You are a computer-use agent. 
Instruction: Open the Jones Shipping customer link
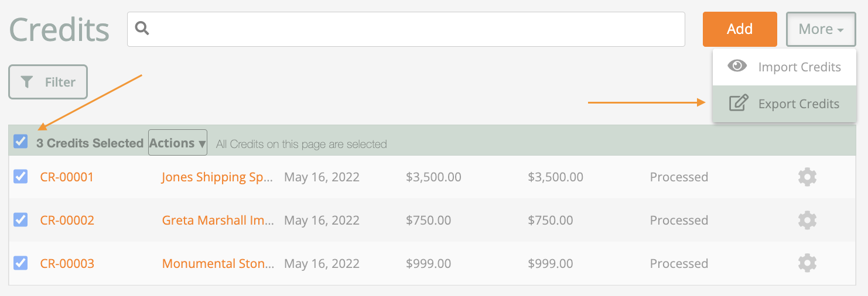tap(217, 177)
